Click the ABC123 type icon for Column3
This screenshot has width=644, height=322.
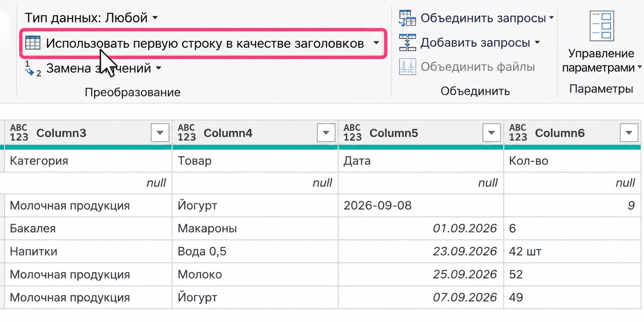(19, 133)
